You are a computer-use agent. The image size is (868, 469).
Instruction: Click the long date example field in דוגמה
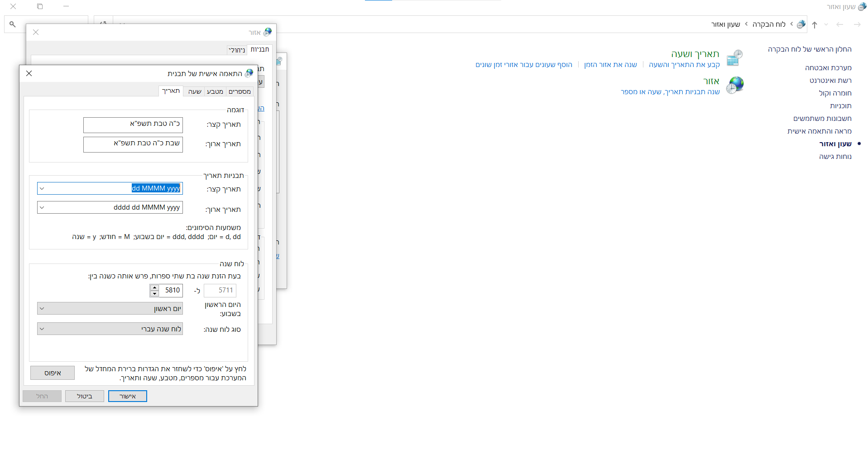tap(133, 144)
